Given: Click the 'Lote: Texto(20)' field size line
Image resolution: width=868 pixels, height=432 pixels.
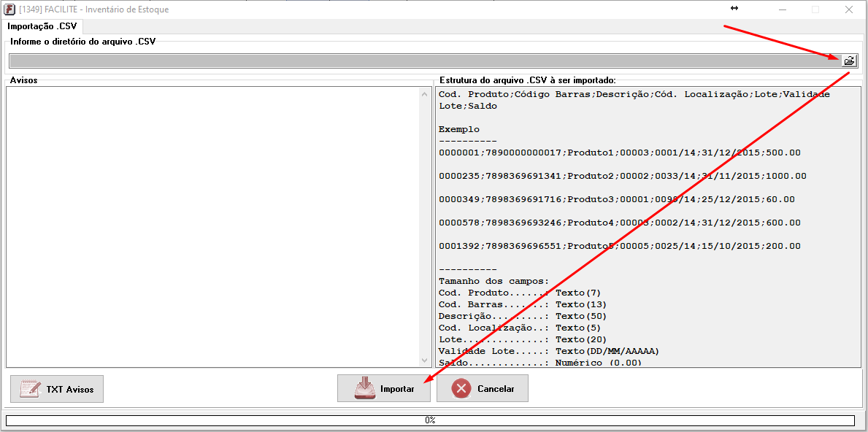Looking at the screenshot, I should point(523,339).
